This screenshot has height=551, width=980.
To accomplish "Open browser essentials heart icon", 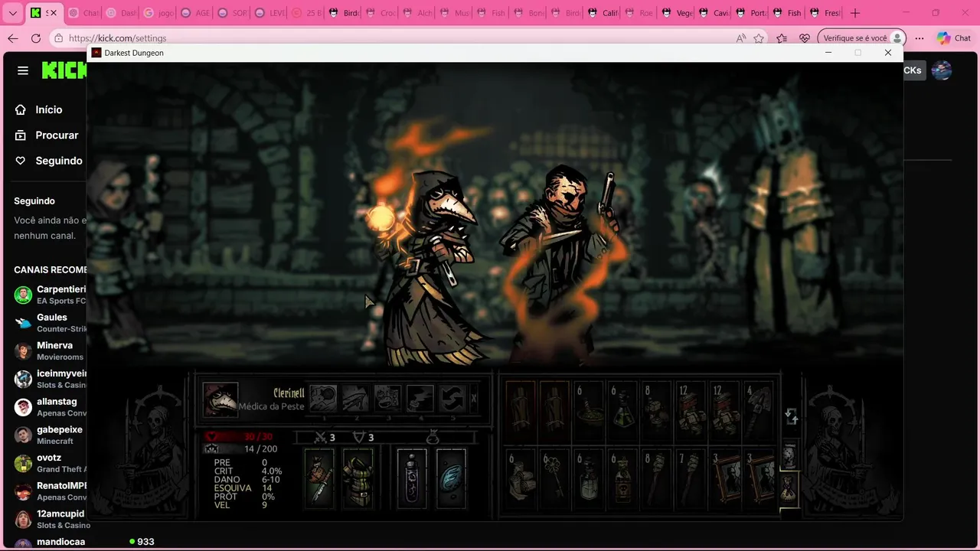I will pyautogui.click(x=804, y=38).
